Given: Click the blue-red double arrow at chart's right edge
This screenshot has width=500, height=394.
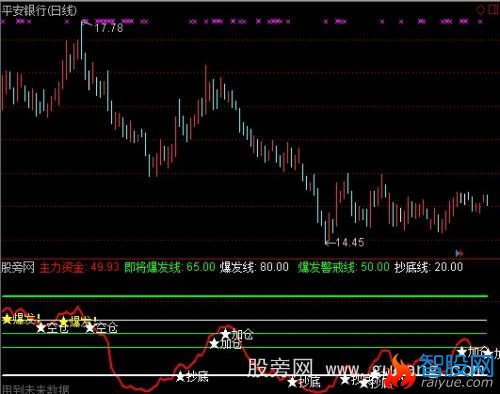Looking at the screenshot, I should point(459,254).
